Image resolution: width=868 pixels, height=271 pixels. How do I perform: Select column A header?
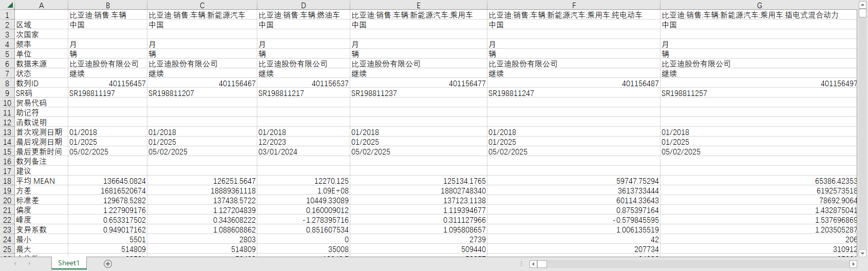[41, 5]
